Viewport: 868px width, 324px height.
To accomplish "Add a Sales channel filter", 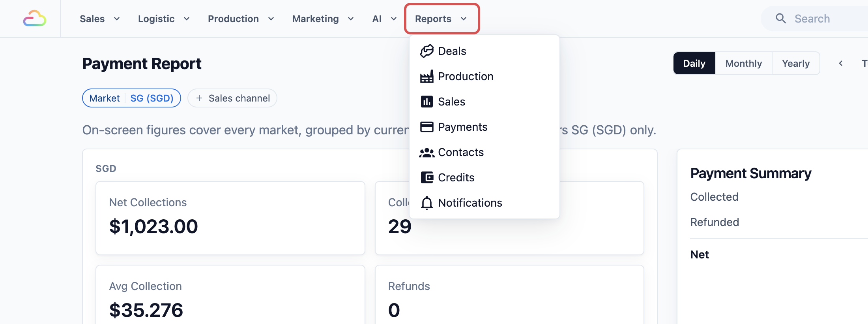I will (x=232, y=98).
